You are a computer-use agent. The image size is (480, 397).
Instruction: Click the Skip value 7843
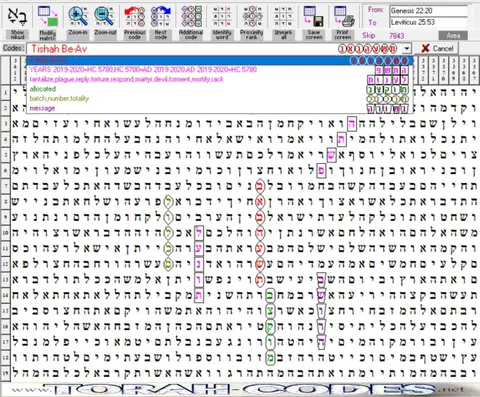[396, 36]
